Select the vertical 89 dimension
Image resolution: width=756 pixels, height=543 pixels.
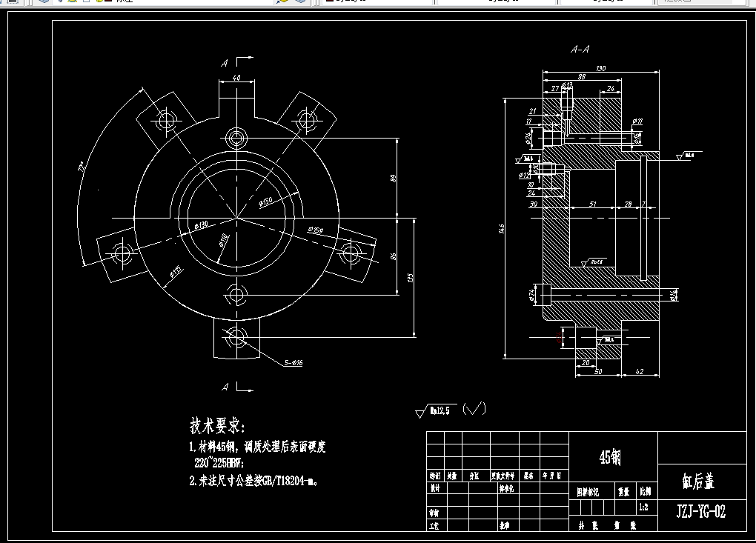pyautogui.click(x=394, y=179)
